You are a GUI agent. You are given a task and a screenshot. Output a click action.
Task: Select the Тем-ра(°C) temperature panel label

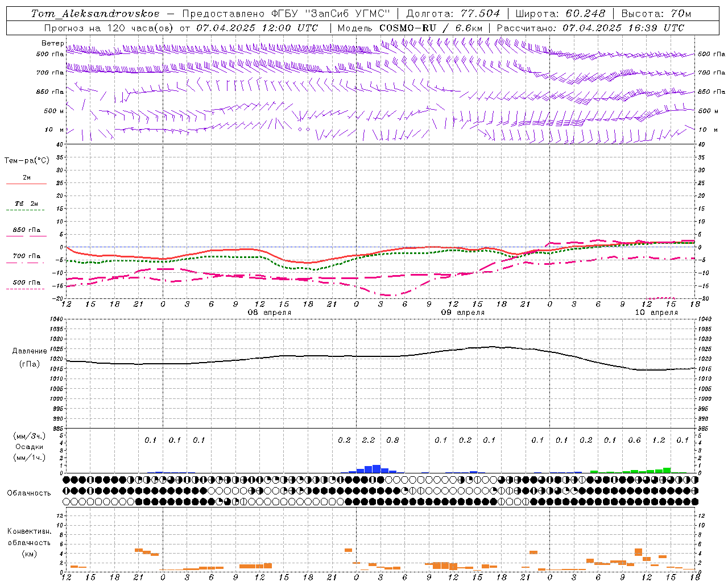(27, 161)
